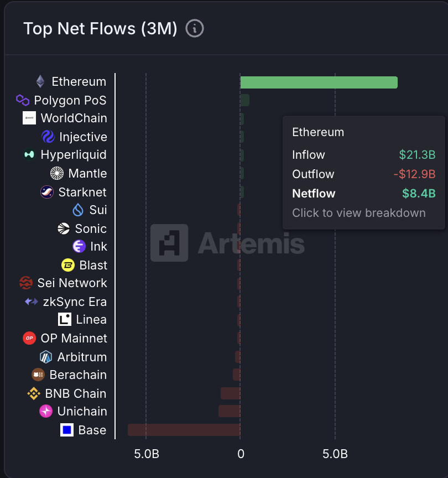Click the OP Mainnet red logo

pyautogui.click(x=29, y=338)
